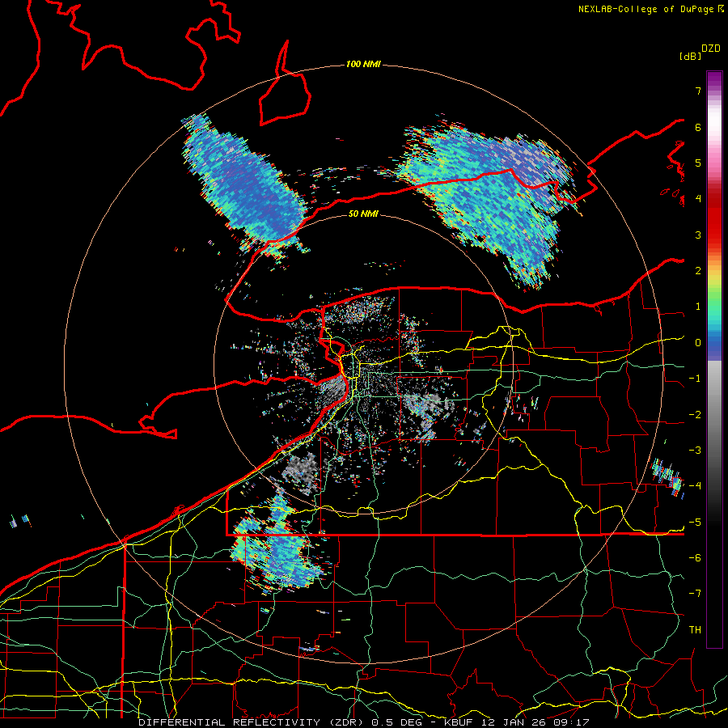Image resolution: width=728 pixels, height=728 pixels.
Task: Click the NEXLAB-College of DuPage credit text
Action: [x=651, y=9]
